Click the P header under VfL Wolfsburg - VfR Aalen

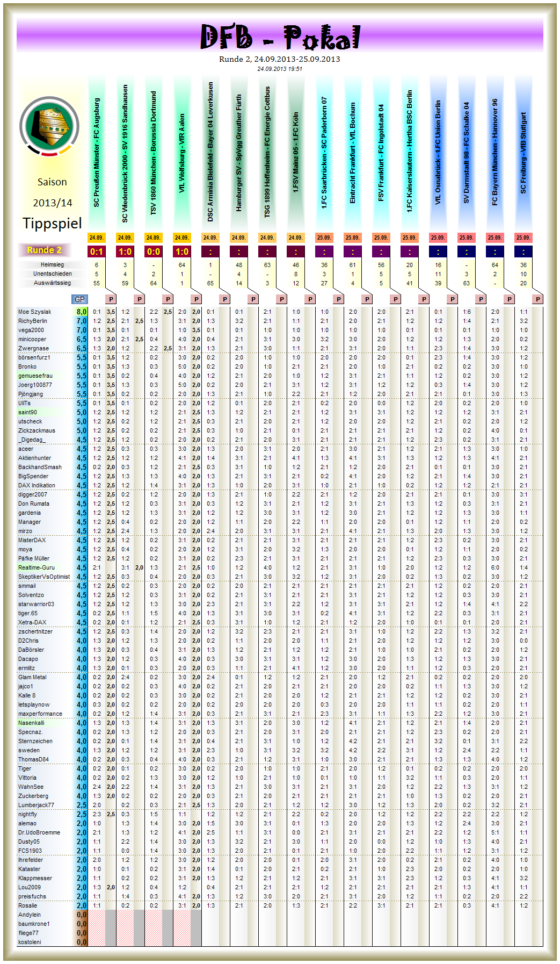coord(197,299)
